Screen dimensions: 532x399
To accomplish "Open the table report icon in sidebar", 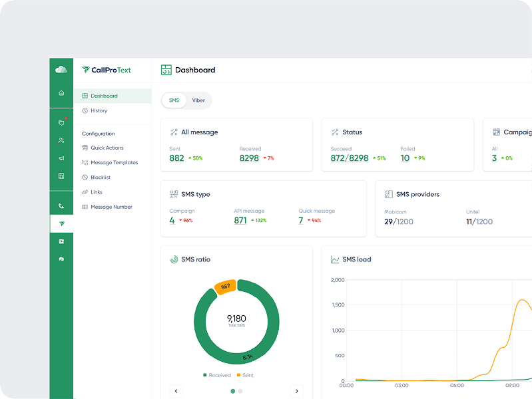I will click(61, 176).
